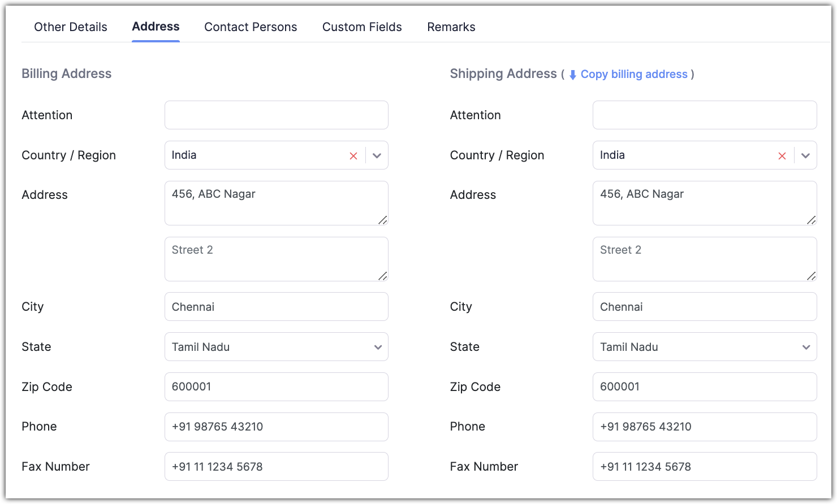Screen dimensions: 837x504
Task: Click the shipping Attention input
Action: (704, 115)
